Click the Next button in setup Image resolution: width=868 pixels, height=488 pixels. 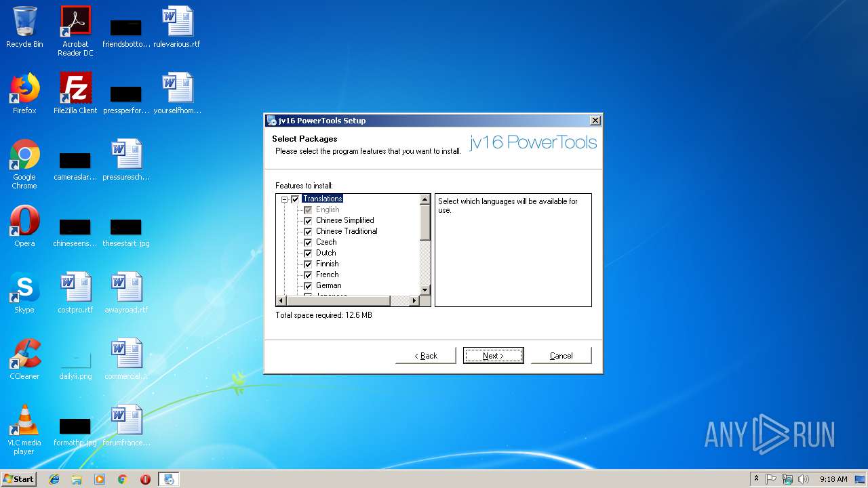click(x=493, y=356)
